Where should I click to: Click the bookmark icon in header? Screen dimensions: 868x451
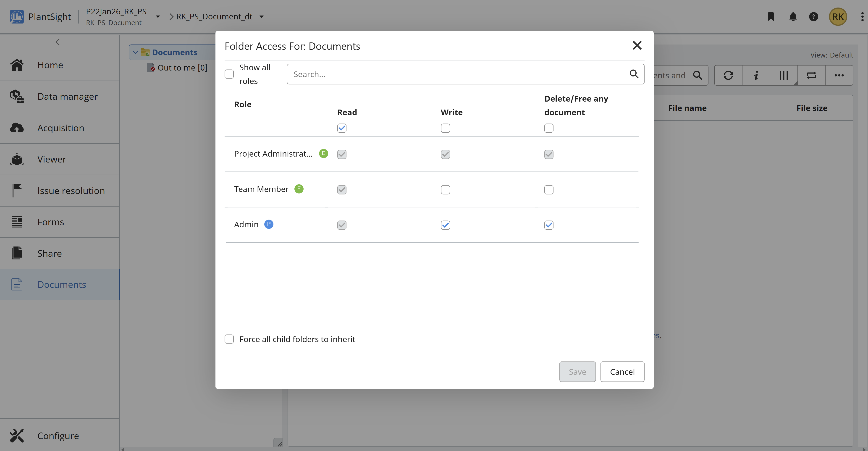(x=771, y=16)
